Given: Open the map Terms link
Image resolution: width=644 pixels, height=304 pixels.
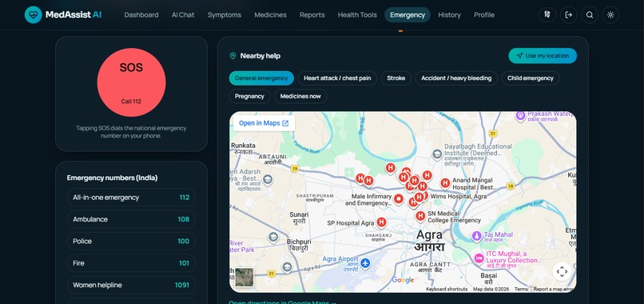Looking at the screenshot, I should point(521,289).
